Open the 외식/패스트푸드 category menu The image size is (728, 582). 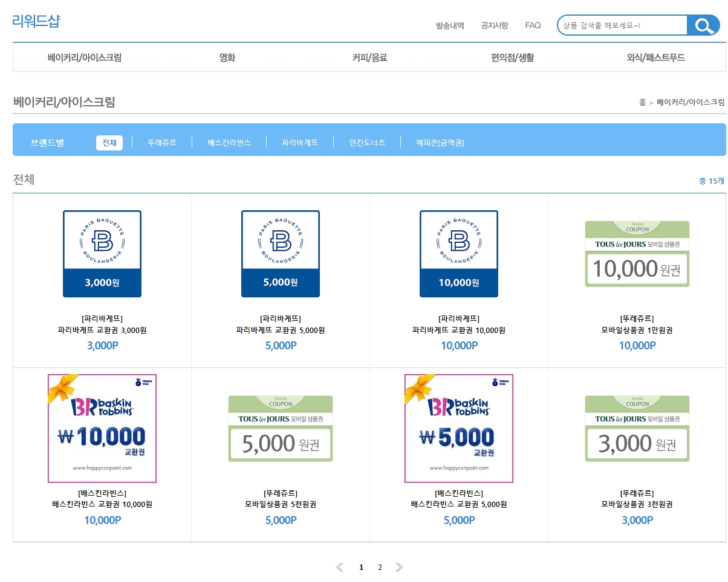[x=655, y=58]
